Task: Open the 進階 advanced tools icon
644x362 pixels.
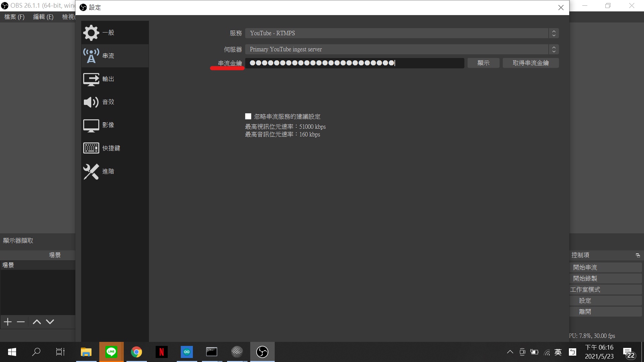Action: coord(91,171)
